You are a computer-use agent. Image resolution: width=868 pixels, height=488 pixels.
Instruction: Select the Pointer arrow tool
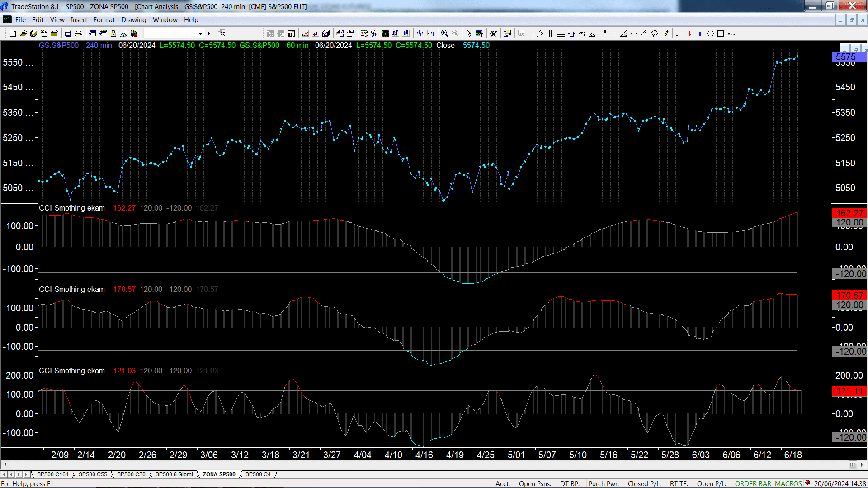[x=469, y=33]
